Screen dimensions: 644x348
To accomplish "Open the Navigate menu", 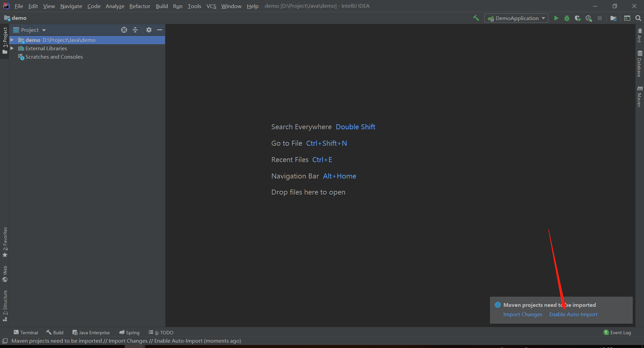I will (x=71, y=6).
